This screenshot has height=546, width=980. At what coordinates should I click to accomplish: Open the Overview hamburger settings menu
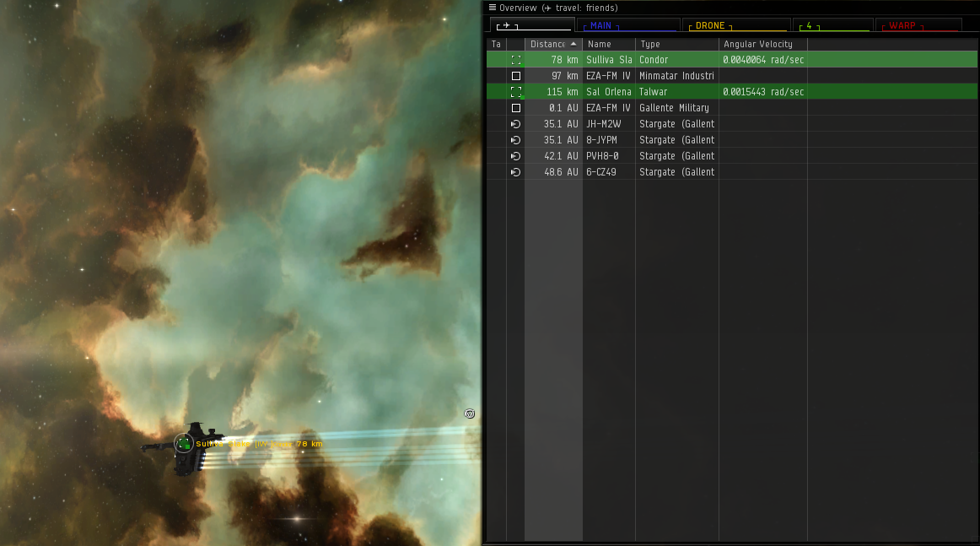[x=493, y=8]
